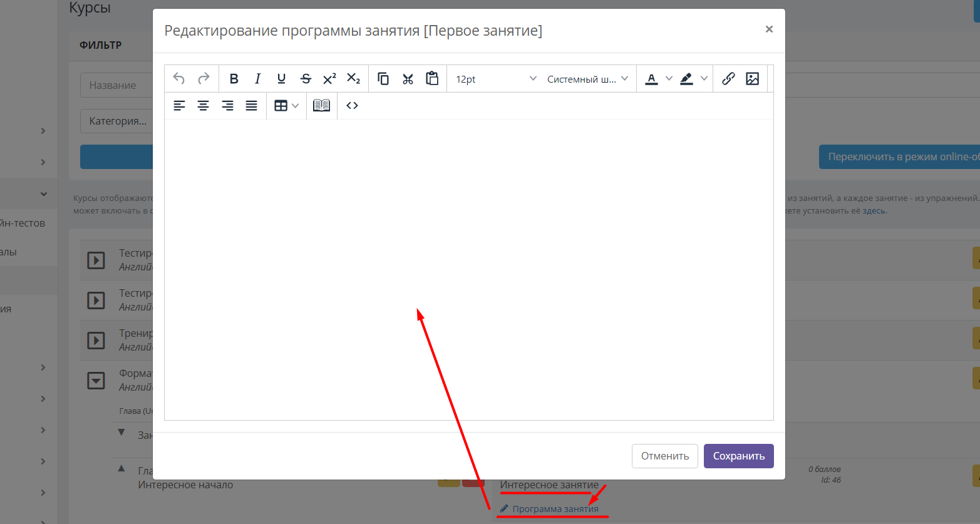Toggle underline formatting
Viewport: 980px width, 524px height.
point(281,78)
